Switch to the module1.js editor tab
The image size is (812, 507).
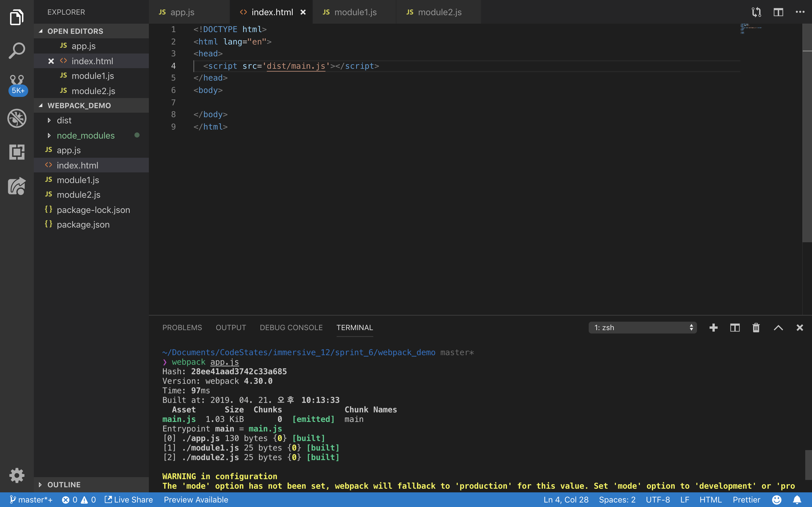point(355,12)
